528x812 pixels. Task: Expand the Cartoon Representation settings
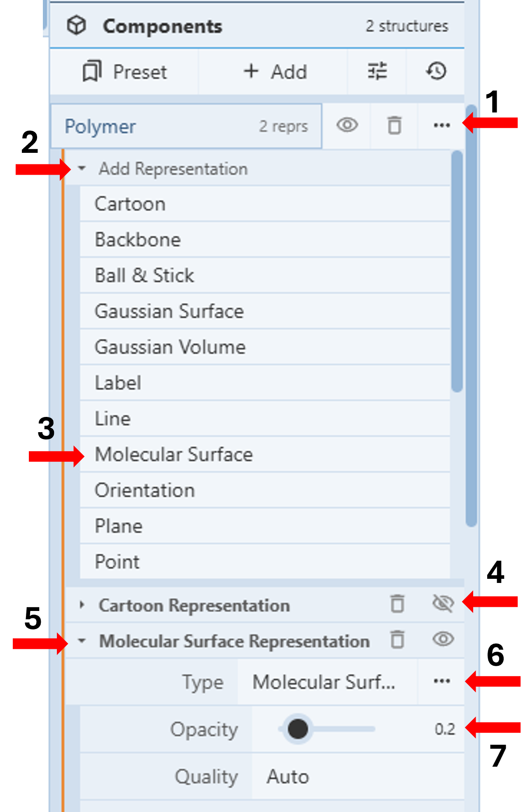82,605
